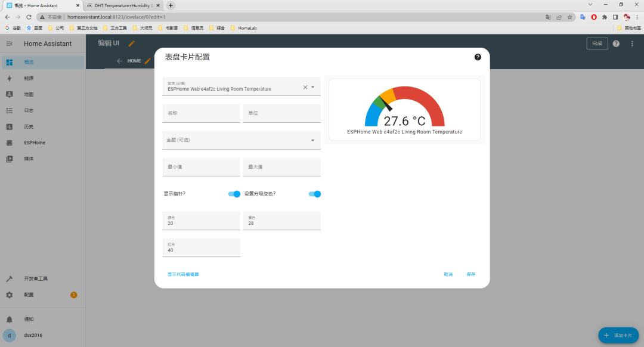This screenshot has height=347, width=644.
Task: Select the HOME dashboard tab
Action: [134, 60]
